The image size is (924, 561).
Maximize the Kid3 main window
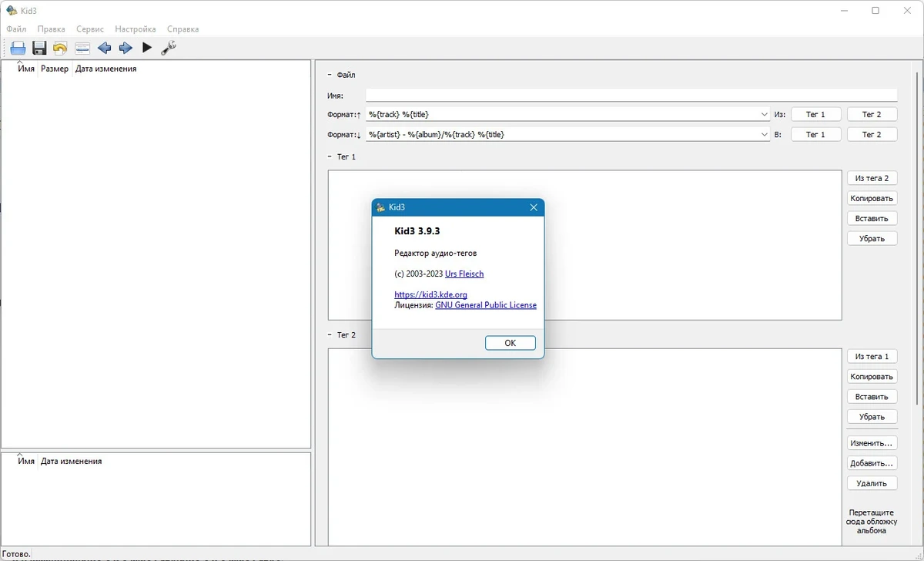[875, 10]
